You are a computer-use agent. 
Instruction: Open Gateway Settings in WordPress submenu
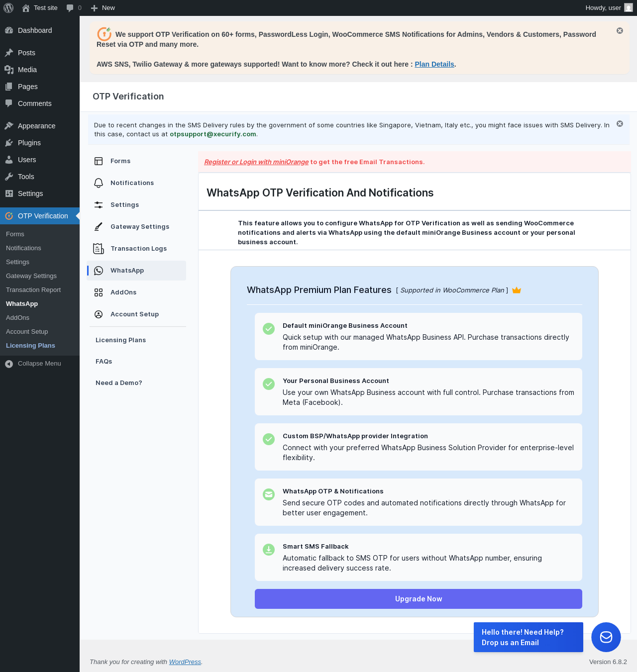(31, 276)
